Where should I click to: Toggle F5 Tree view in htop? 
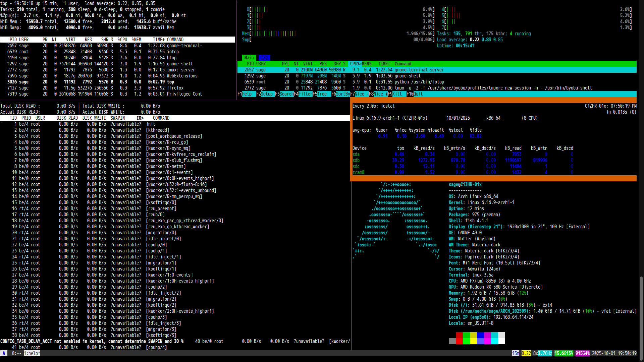click(322, 94)
